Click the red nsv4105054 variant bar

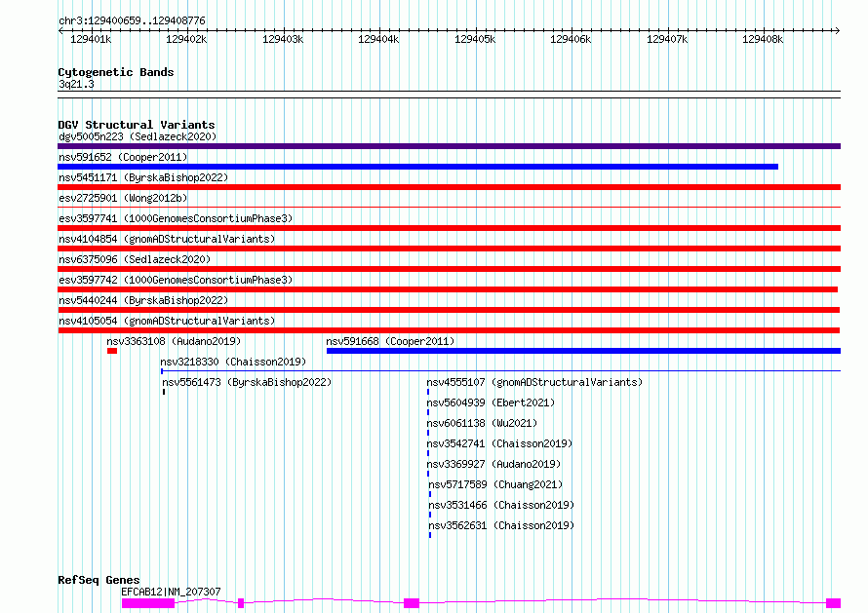pos(449,330)
